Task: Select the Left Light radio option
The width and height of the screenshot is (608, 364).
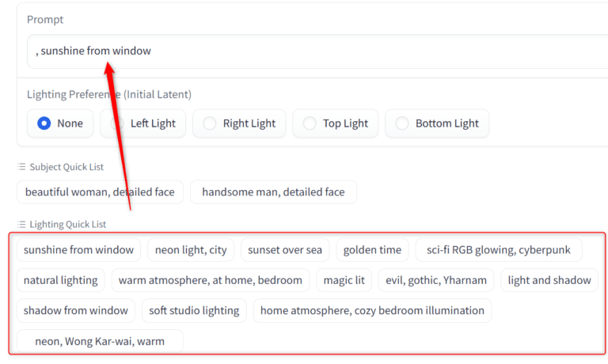Action: coord(143,123)
